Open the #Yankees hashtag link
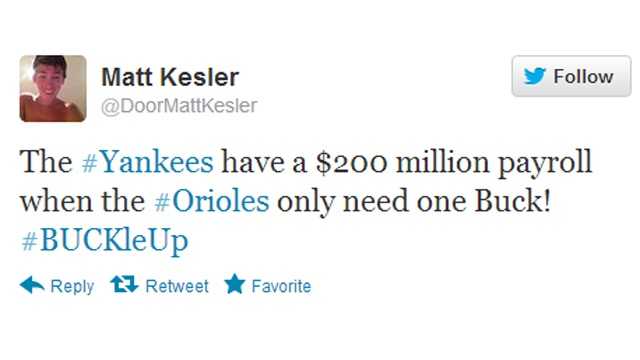The width and height of the screenshot is (640, 360). (147, 162)
